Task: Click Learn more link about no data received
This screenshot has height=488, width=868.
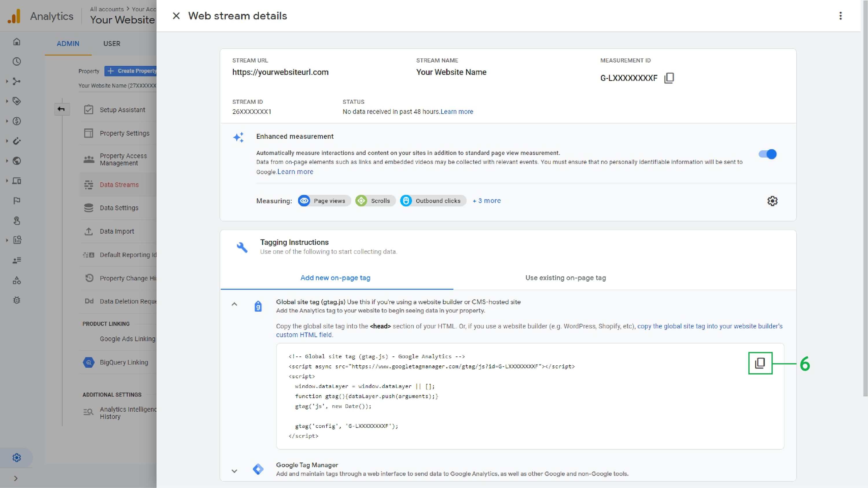Action: click(457, 112)
